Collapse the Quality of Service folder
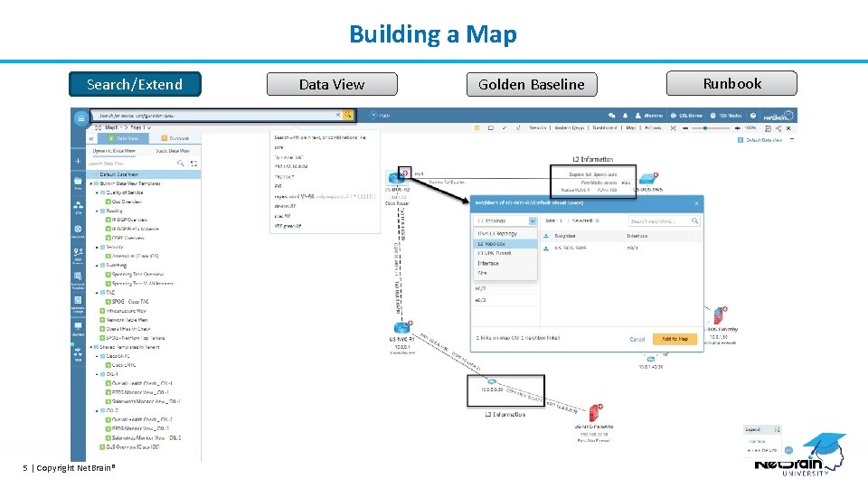The width and height of the screenshot is (868, 488). point(97,192)
